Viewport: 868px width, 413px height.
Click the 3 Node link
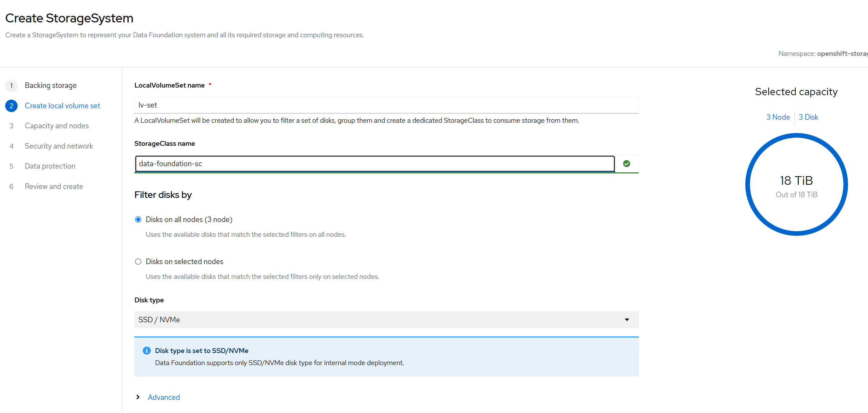[778, 117]
